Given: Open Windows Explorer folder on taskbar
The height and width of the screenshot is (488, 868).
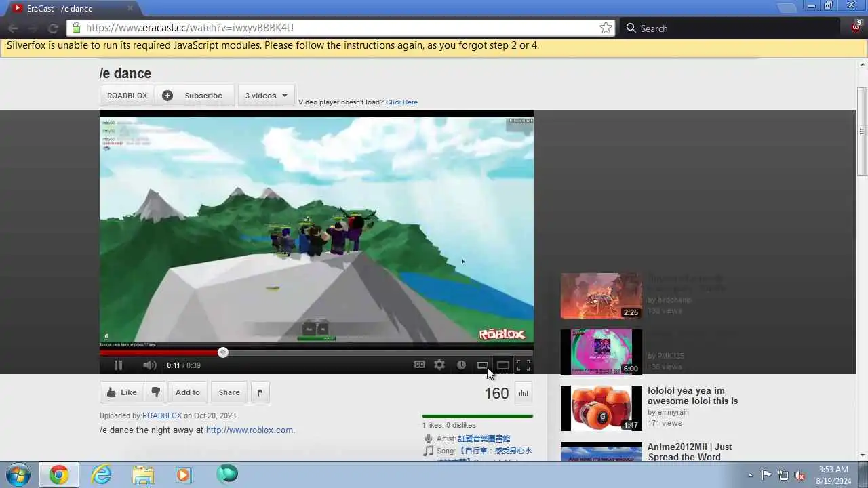Looking at the screenshot, I should pos(142,474).
